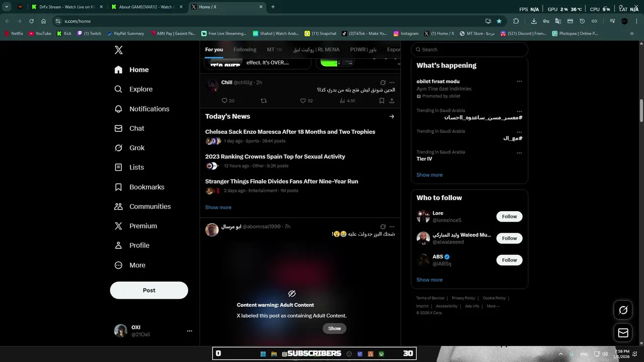Click Show more under Today's News
Screen dimensions: 644x362
pos(218,207)
